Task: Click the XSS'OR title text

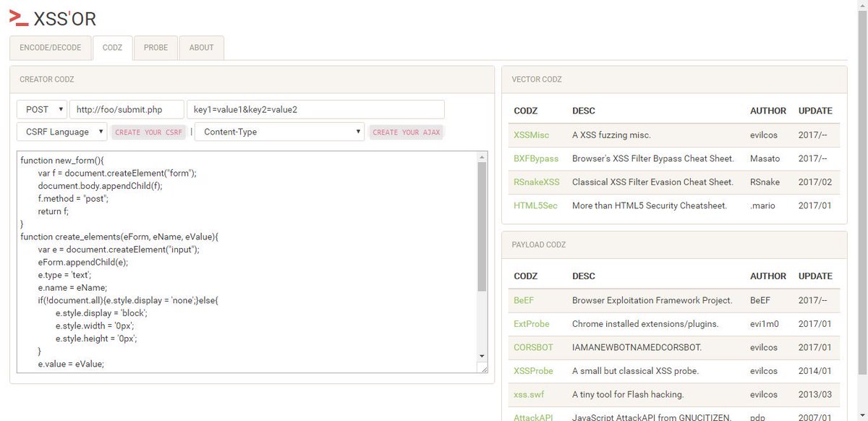Action: [x=65, y=18]
